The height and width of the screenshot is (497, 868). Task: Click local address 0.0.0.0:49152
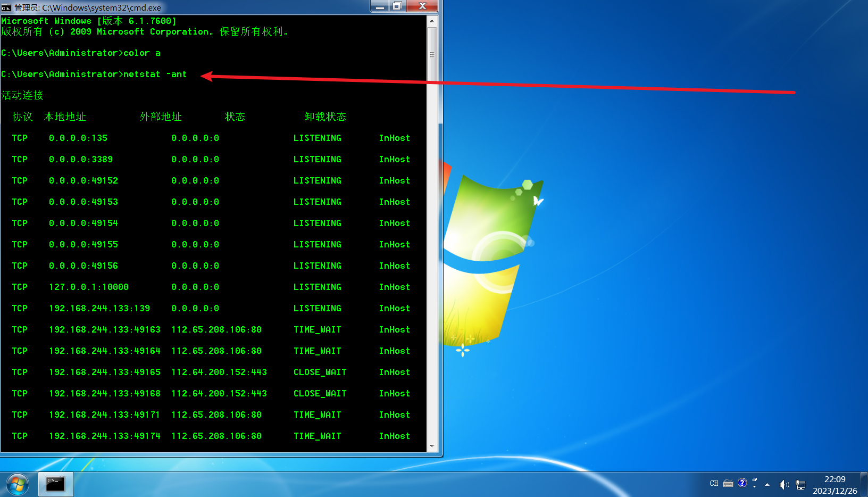click(84, 180)
